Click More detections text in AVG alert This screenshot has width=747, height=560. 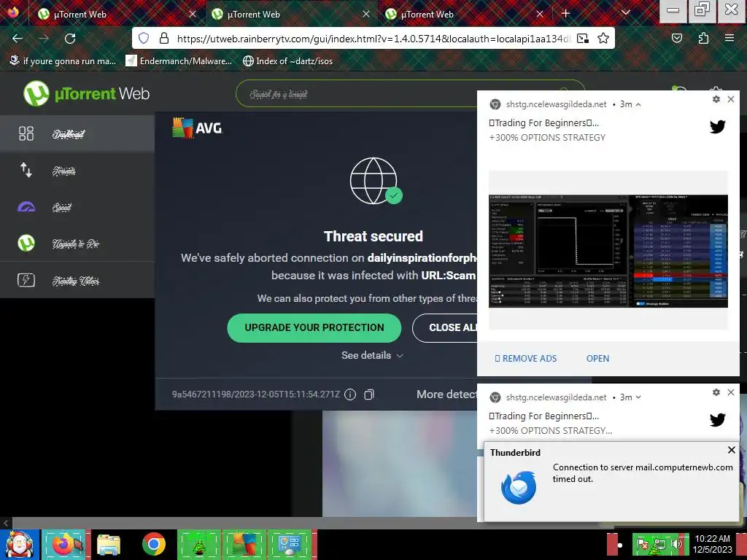(447, 394)
